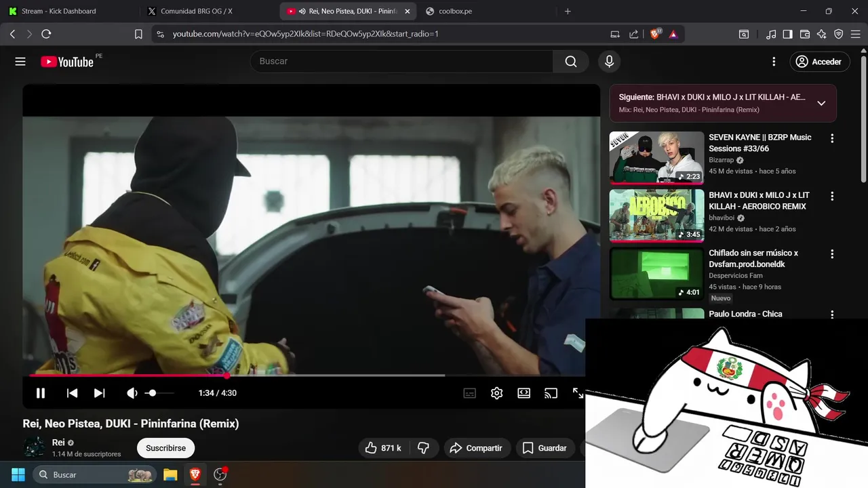
Task: Play SEVEN KAYNE BZRP Music Sessions thumbnail
Action: 656,158
